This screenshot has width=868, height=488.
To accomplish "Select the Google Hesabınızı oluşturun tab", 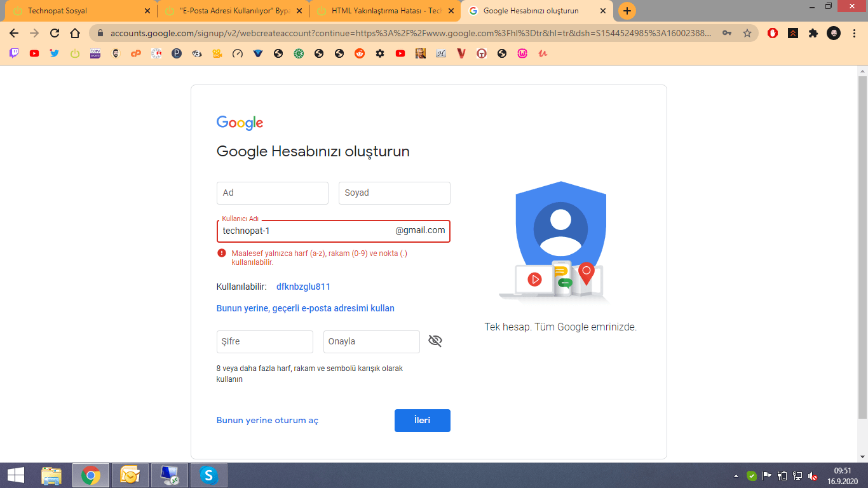I will click(x=538, y=11).
